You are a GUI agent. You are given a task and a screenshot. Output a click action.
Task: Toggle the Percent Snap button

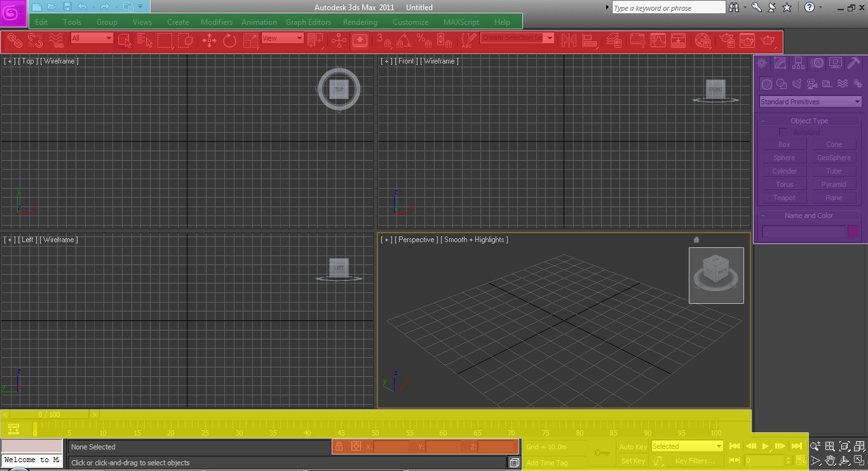pyautogui.click(x=423, y=41)
